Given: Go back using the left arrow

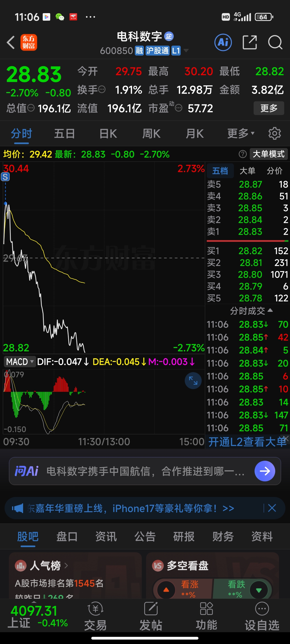Looking at the screenshot, I should [x=11, y=42].
